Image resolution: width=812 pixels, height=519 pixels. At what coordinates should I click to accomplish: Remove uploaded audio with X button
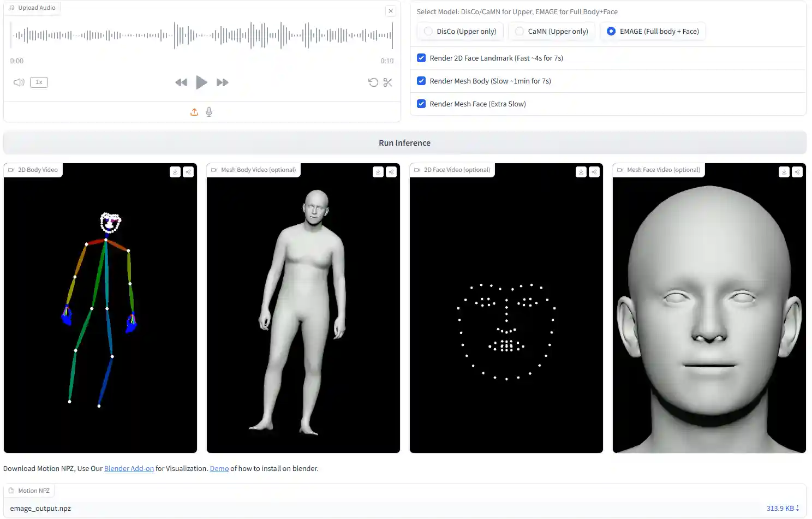click(x=391, y=11)
